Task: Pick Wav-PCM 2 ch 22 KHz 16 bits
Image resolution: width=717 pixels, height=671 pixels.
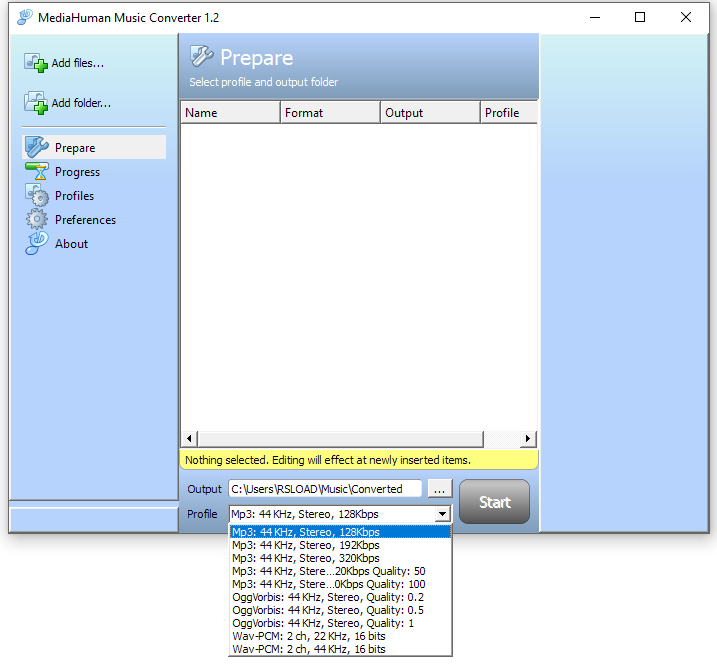Action: [x=340, y=636]
